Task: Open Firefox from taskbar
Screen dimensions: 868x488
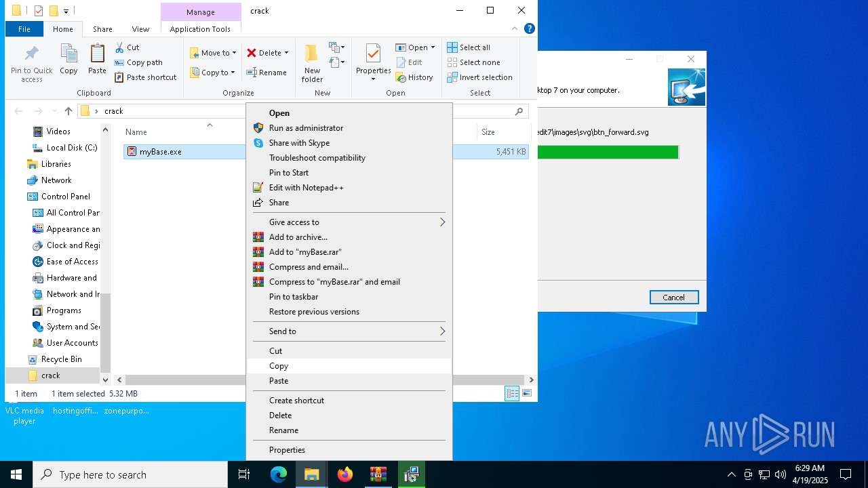Action: tap(345, 474)
